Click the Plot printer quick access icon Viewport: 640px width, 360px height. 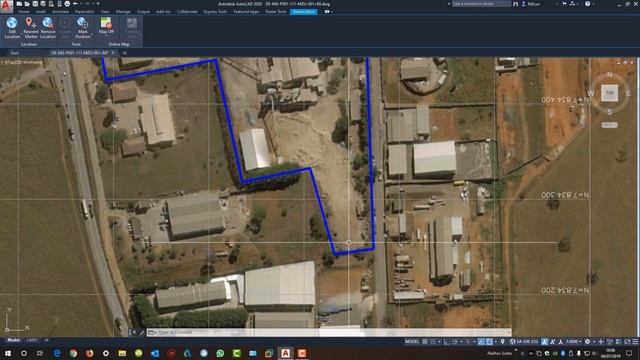pyautogui.click(x=67, y=4)
